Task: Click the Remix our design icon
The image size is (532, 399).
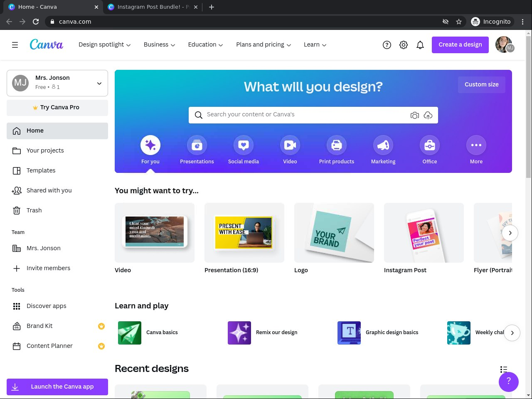Action: 239,333
